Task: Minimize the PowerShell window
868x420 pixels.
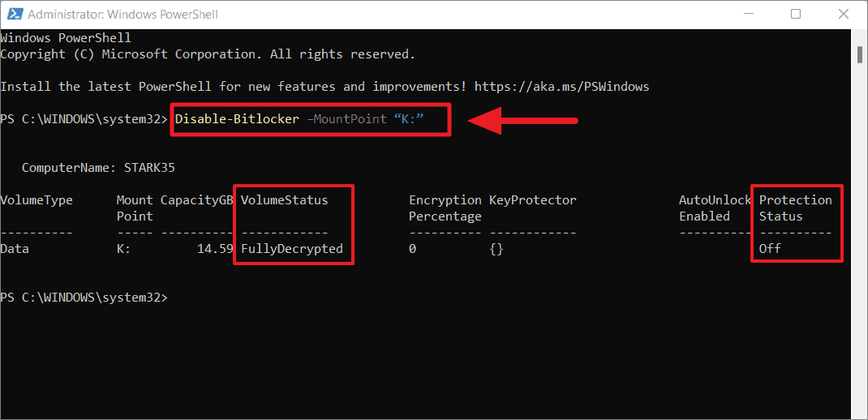Action: tap(747, 14)
